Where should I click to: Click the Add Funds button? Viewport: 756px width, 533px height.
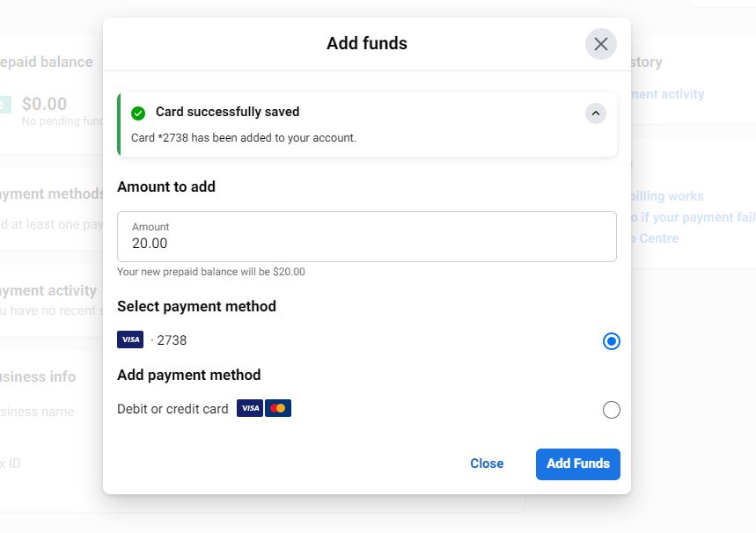tap(577, 464)
